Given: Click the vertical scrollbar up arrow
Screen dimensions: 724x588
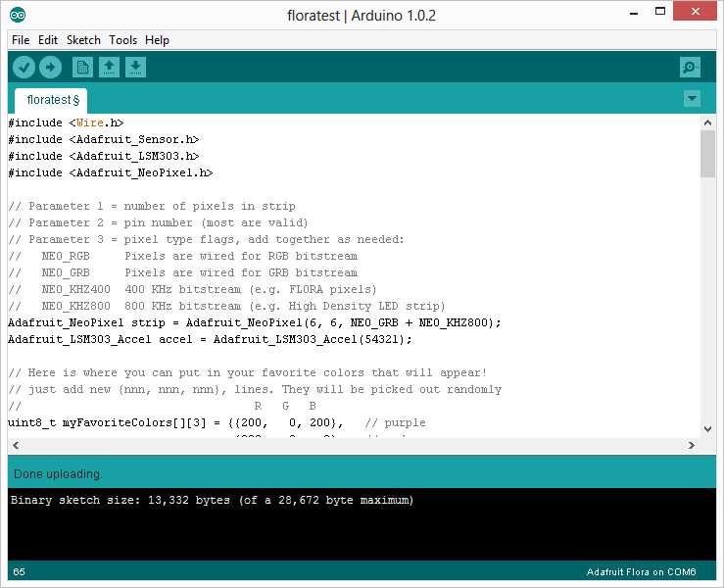Looking at the screenshot, I should click(707, 122).
